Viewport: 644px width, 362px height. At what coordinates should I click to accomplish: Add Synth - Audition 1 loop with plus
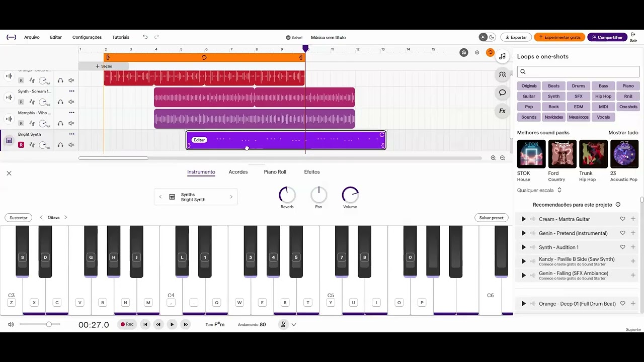pyautogui.click(x=633, y=247)
